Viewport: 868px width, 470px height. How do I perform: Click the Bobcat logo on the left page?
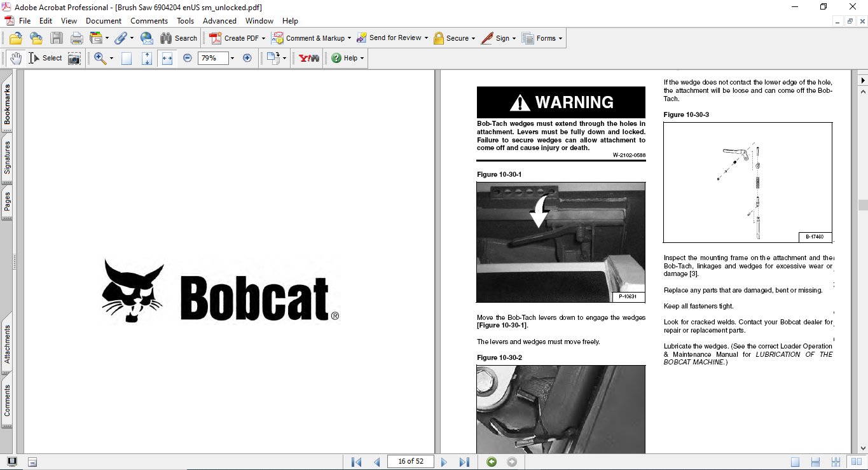point(220,291)
